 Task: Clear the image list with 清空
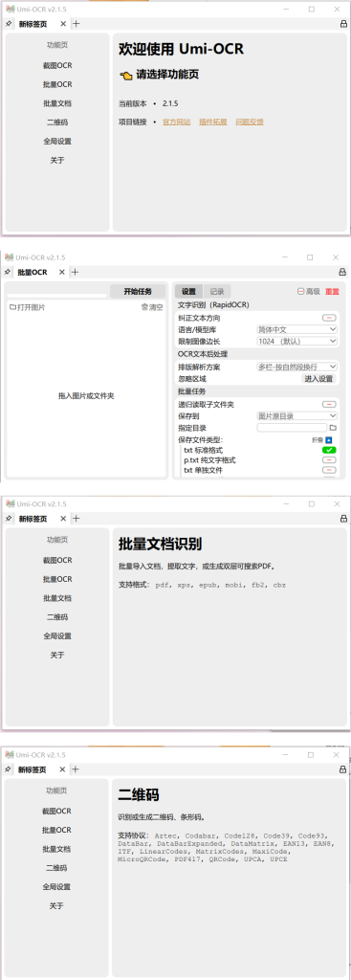point(152,307)
